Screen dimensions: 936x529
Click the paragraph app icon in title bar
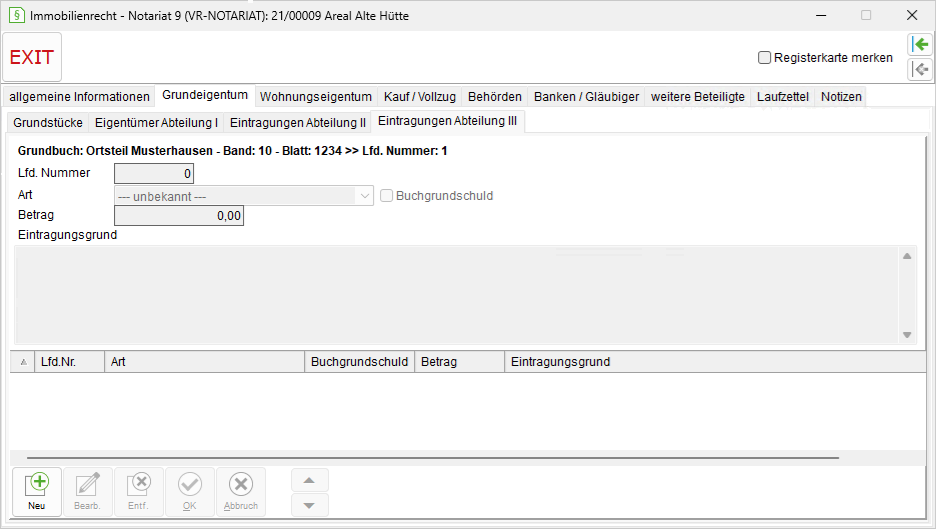(x=16, y=15)
